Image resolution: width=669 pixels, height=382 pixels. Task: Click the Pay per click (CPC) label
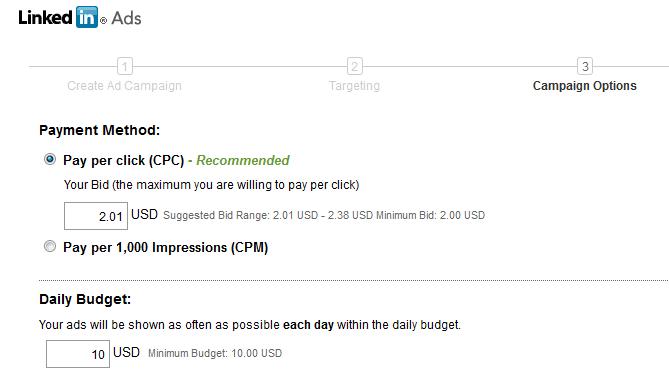pos(124,160)
